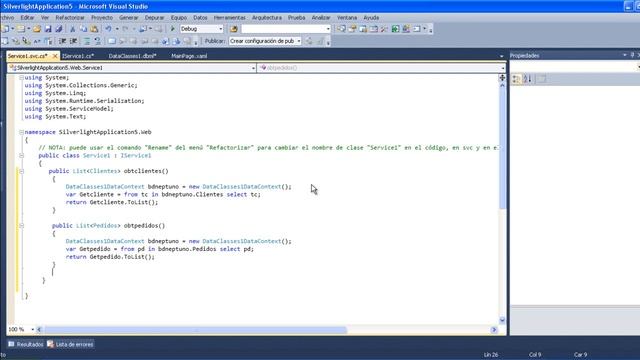Pin the Propiedades panel with auto-hide icon
Image resolution: width=640 pixels, height=360 pixels.
(x=632, y=55)
